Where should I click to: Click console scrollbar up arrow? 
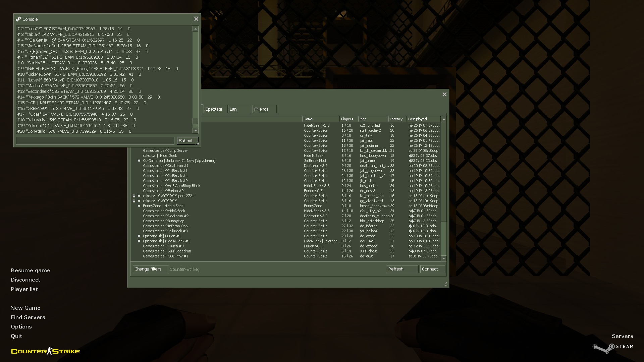(x=196, y=29)
